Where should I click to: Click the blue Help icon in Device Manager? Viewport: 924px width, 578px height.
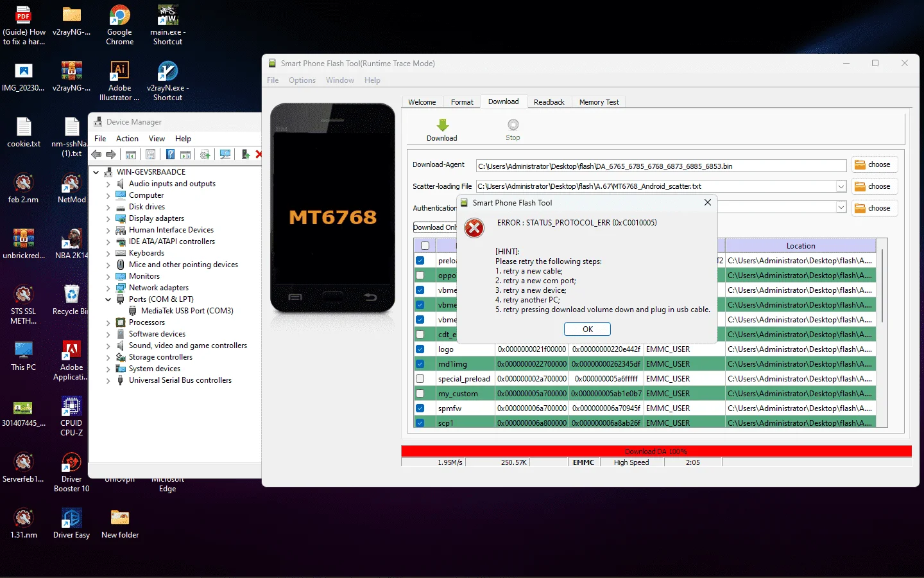[x=170, y=154]
